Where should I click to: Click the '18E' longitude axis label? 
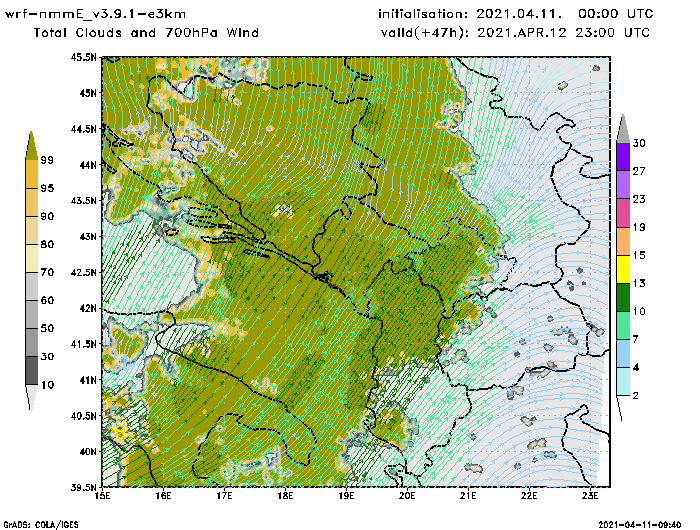pyautogui.click(x=286, y=496)
